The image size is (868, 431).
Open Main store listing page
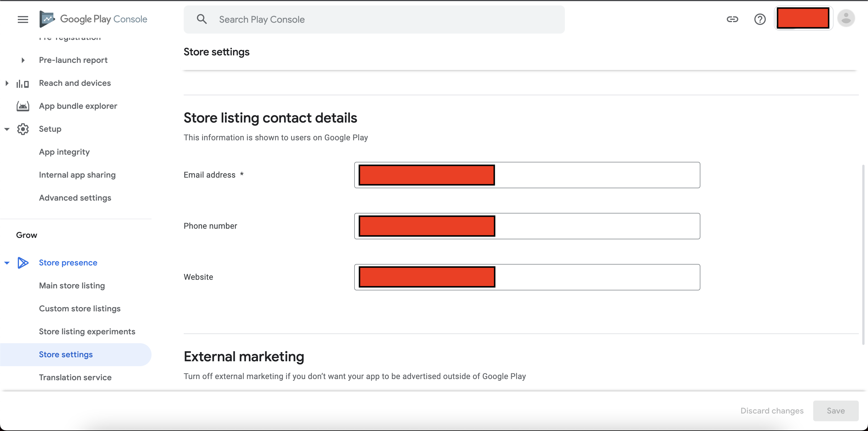point(71,285)
